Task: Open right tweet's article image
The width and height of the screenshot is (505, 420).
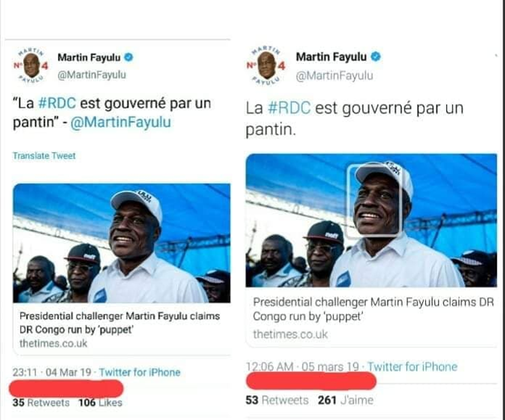Action: tap(371, 220)
